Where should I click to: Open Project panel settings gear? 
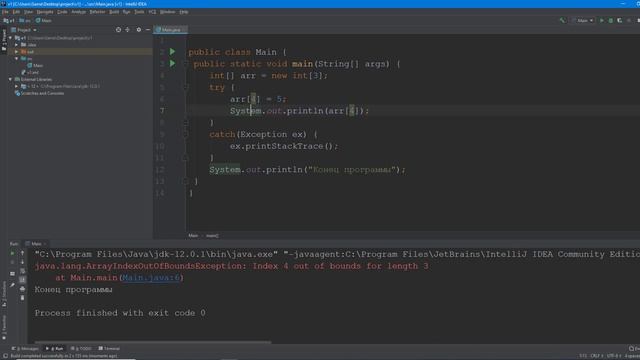pyautogui.click(x=139, y=30)
